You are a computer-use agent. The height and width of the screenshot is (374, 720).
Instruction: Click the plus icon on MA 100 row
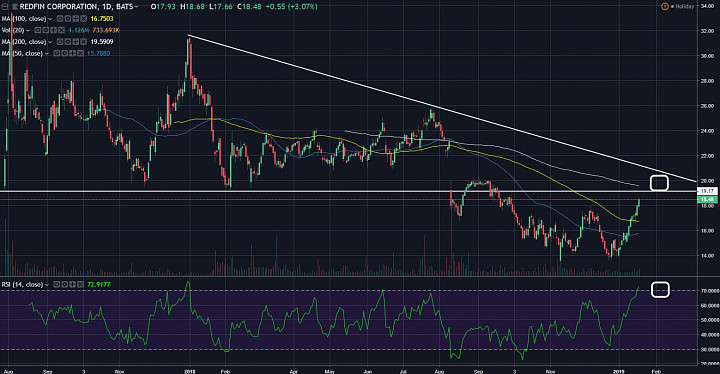[76, 19]
